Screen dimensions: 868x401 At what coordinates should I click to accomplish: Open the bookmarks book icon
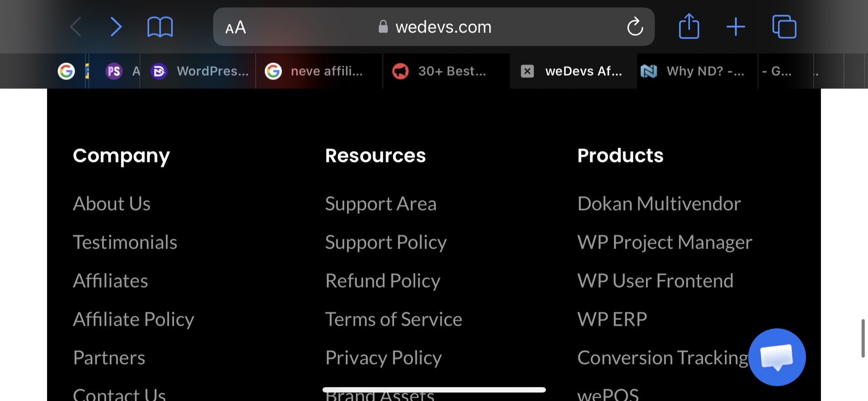[160, 27]
